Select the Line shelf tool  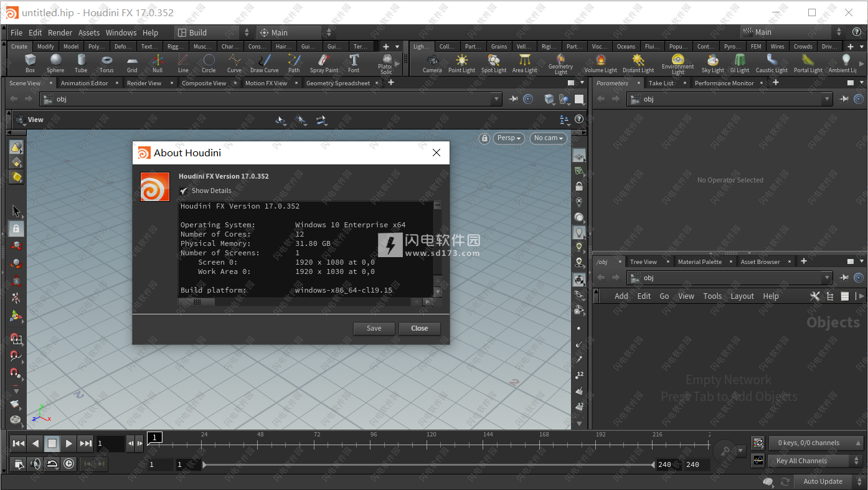point(183,63)
